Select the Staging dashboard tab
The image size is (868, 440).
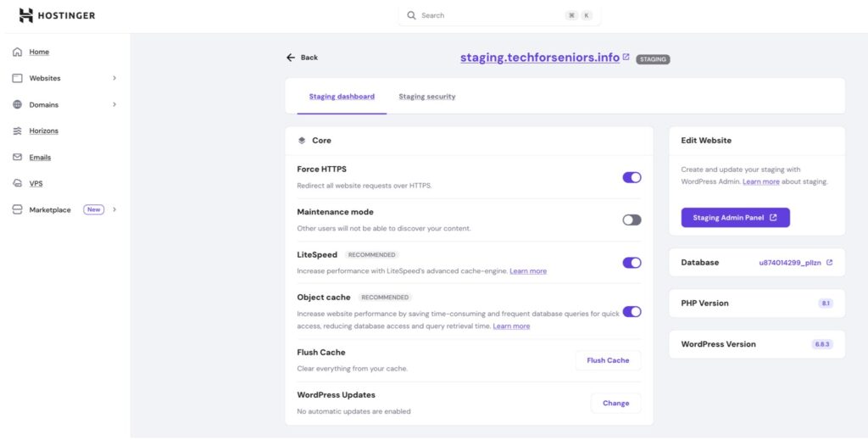coord(342,97)
